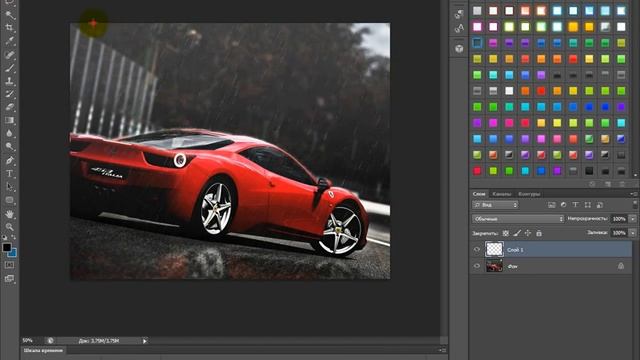Filter layers by pixel layers

(x=551, y=205)
